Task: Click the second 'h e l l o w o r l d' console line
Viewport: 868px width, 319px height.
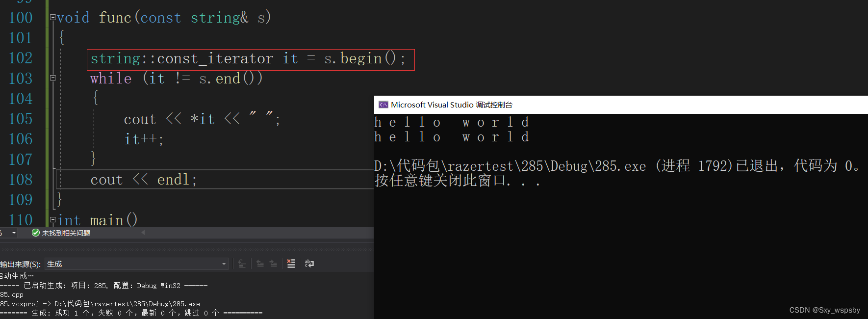Action: [452, 137]
